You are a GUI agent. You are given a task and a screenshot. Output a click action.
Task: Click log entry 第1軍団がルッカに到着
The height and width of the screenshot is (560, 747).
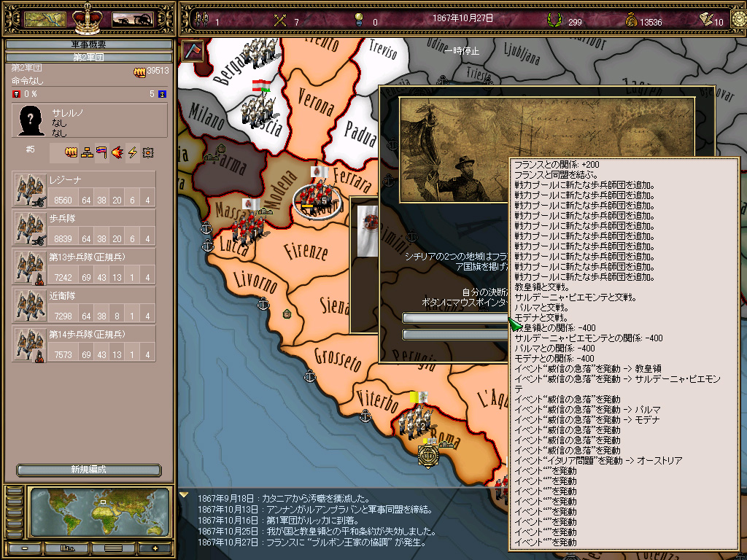pyautogui.click(x=278, y=521)
